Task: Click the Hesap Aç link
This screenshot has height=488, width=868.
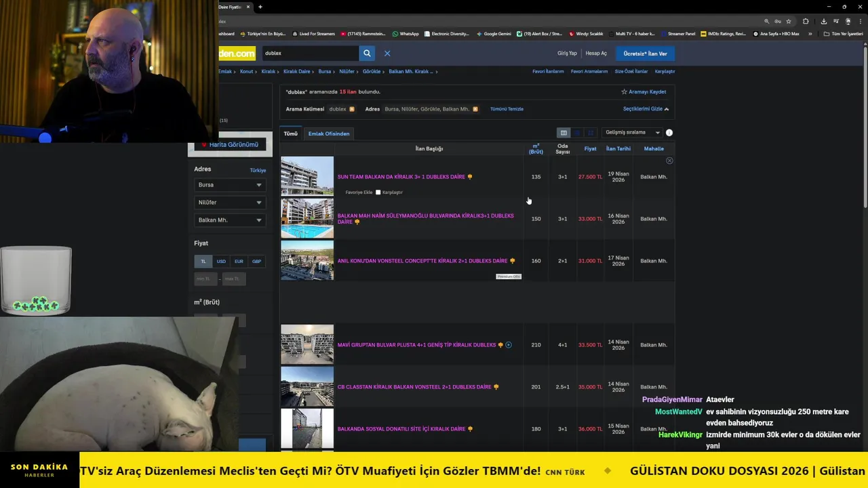Action: [596, 54]
